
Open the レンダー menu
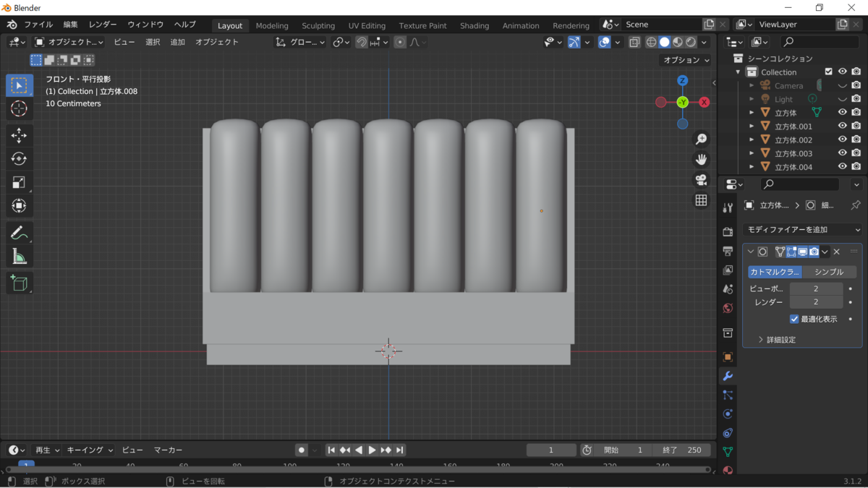[103, 25]
